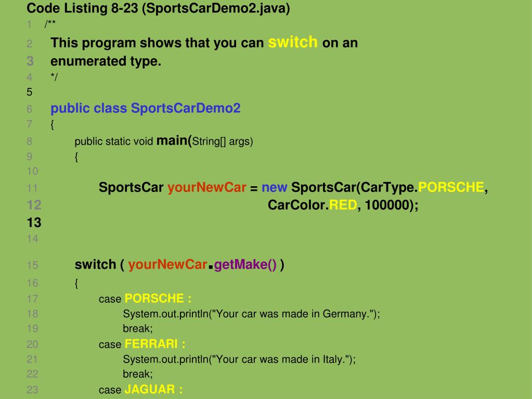
Task: Click the purple 'getMake()' call
Action: 245,265
